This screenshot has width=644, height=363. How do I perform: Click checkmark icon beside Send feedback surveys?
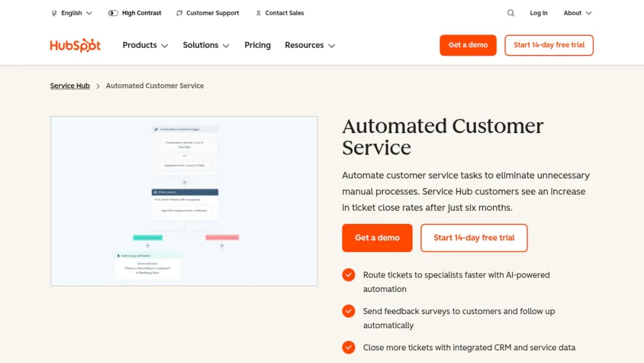tap(349, 311)
